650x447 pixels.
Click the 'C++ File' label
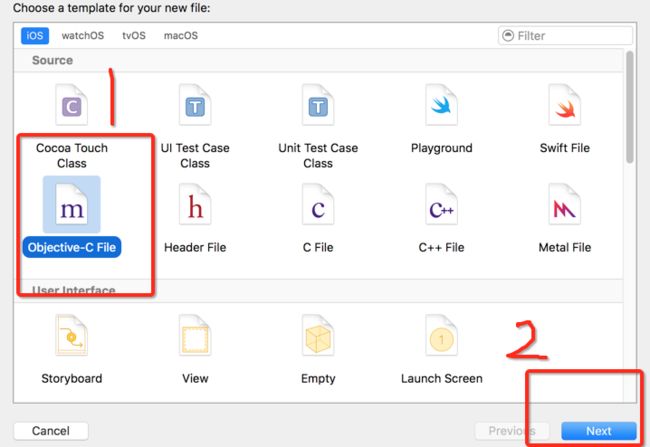(x=441, y=248)
